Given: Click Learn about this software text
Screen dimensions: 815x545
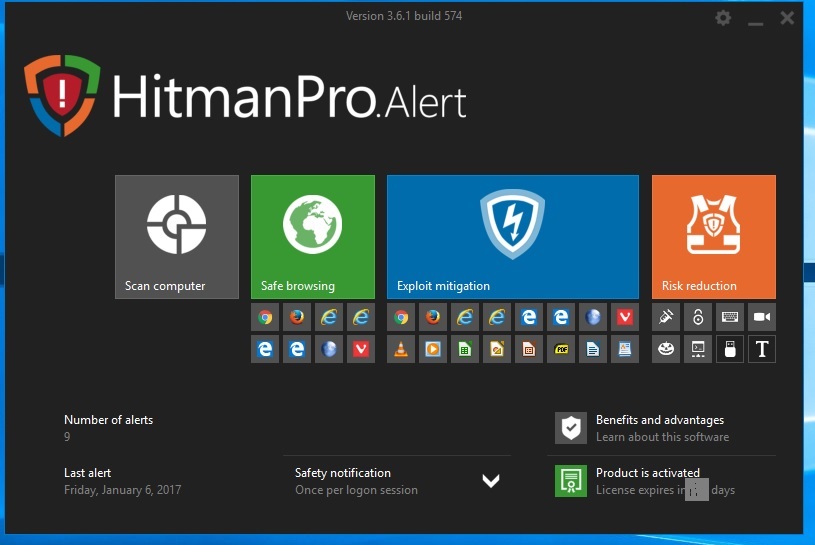Looking at the screenshot, I should click(662, 437).
